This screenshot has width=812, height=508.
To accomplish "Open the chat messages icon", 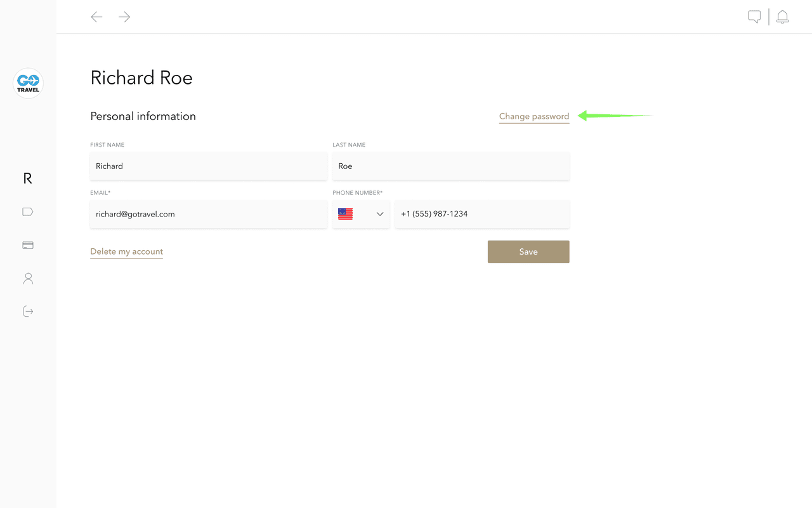I will tap(754, 17).
